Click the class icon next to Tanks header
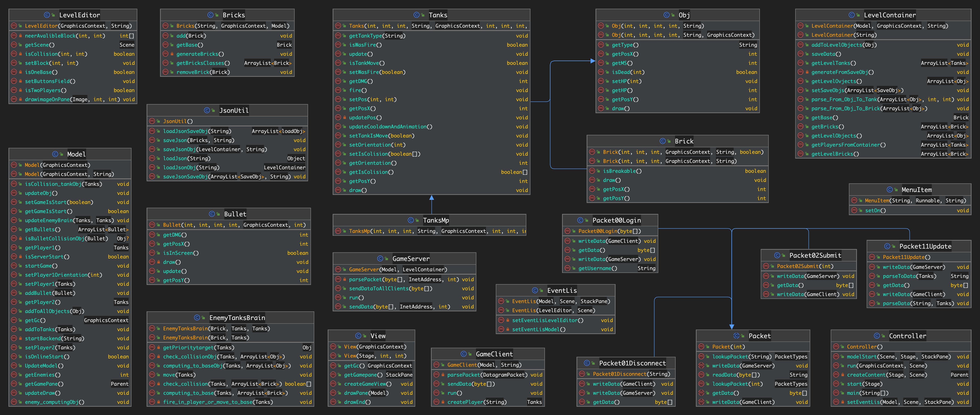980x415 pixels. tap(416, 15)
